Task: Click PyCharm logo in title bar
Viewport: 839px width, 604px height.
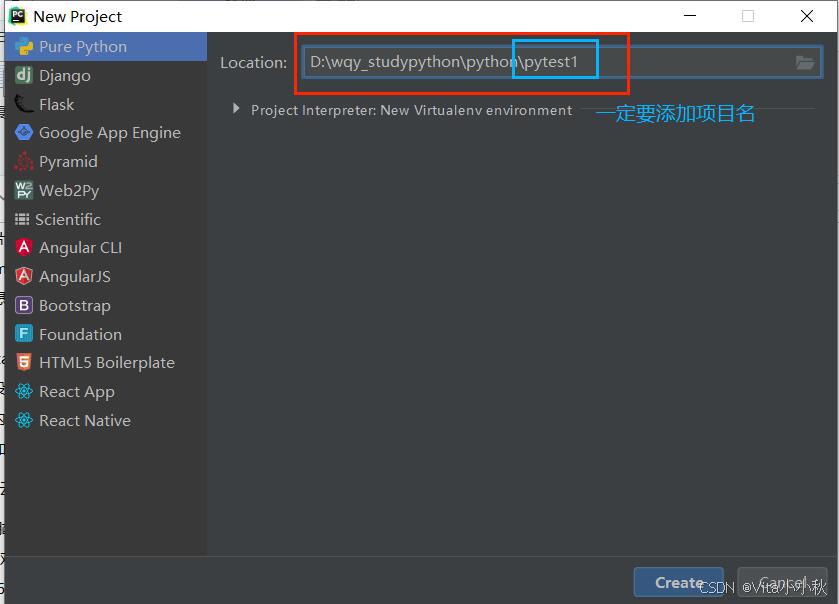Action: [17, 16]
